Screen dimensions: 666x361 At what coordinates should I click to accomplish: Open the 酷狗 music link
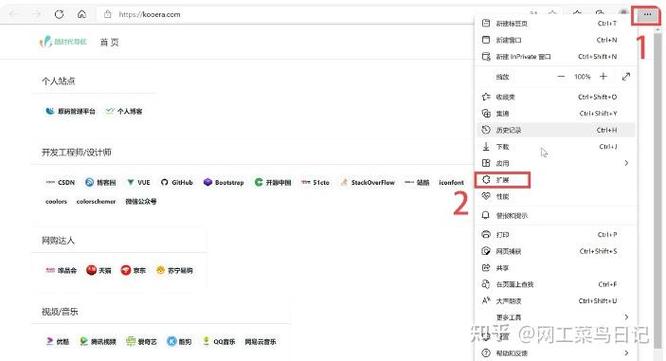[179, 341]
